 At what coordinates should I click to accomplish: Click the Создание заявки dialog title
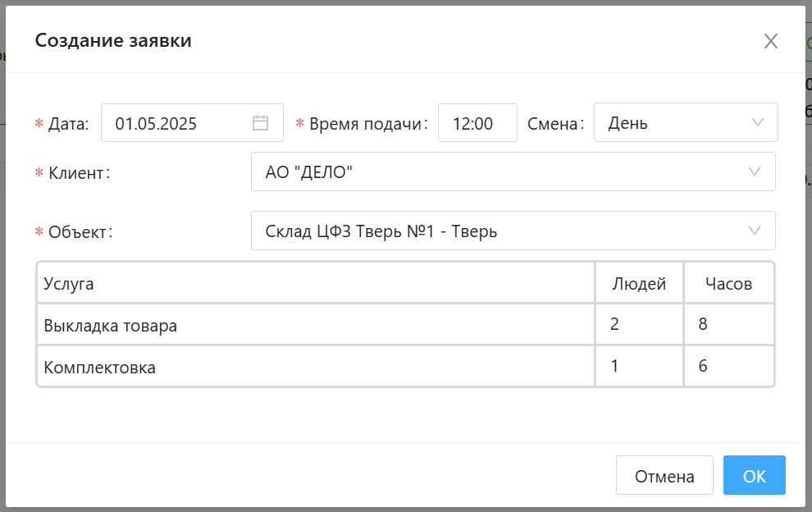113,40
